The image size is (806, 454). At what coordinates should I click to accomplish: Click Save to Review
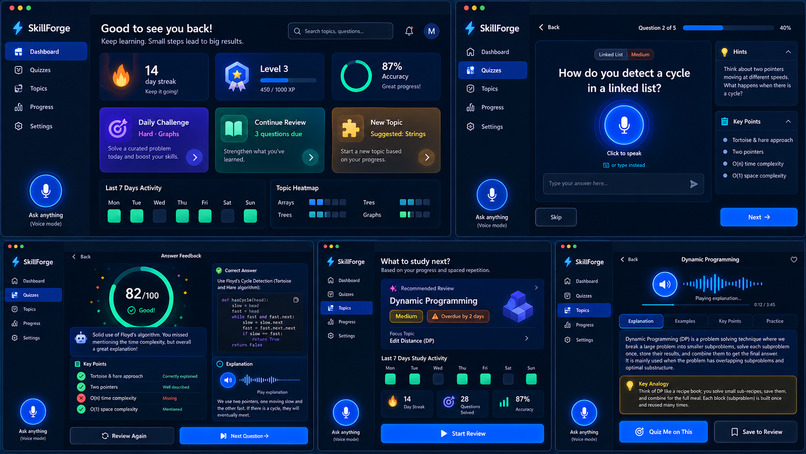pyautogui.click(x=756, y=432)
